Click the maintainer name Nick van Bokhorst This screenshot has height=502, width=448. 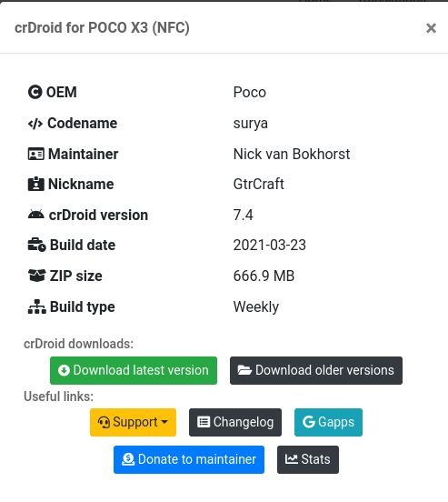[x=292, y=154]
